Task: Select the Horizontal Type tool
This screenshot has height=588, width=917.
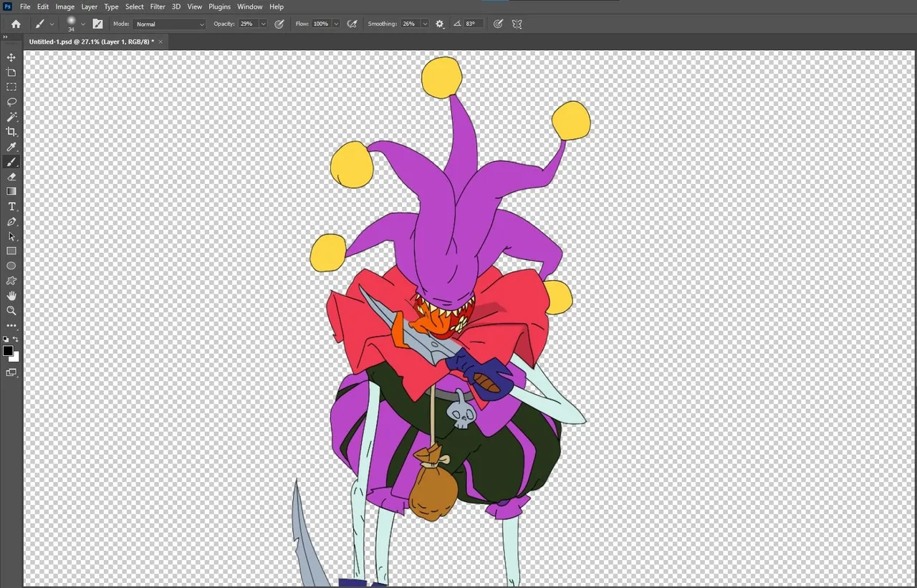Action: pos(11,206)
